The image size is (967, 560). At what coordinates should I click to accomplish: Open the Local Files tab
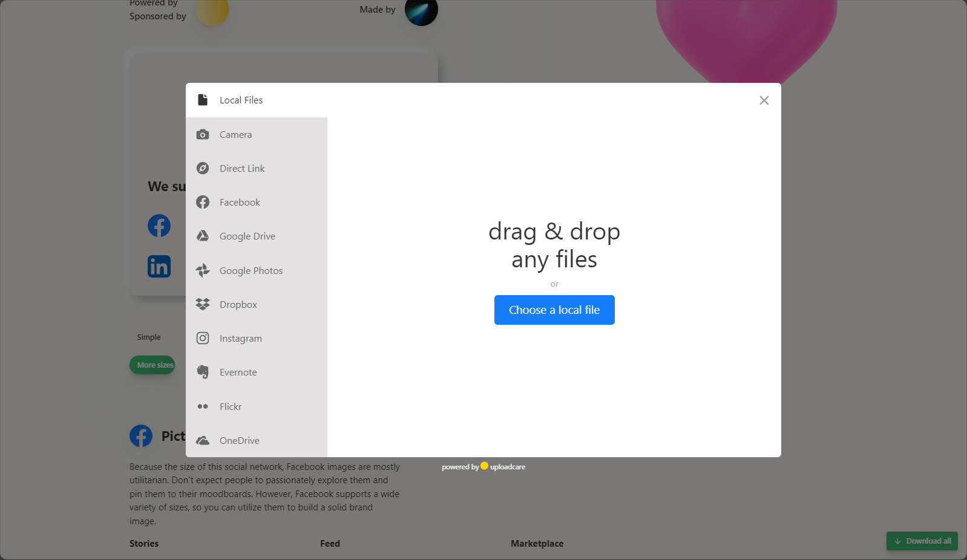tap(257, 100)
